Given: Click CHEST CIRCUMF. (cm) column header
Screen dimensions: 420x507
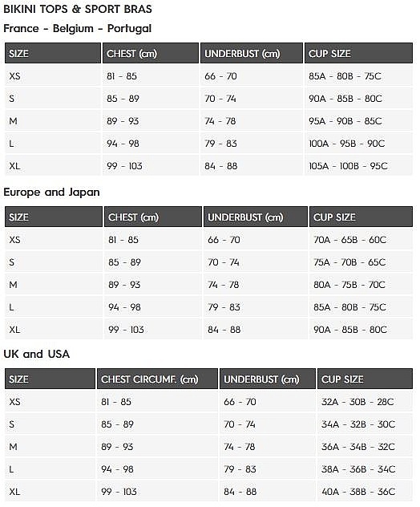Looking at the screenshot, I should pos(157,379).
